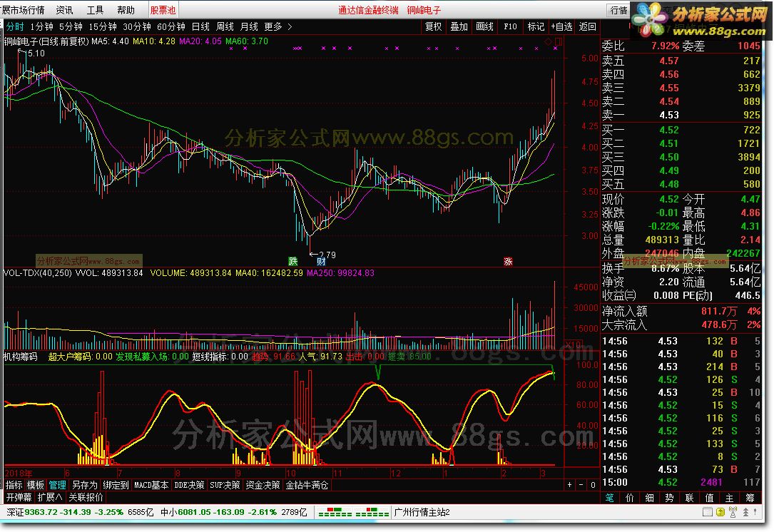
Task: Click the signal tower connection icon
Action: click(733, 512)
